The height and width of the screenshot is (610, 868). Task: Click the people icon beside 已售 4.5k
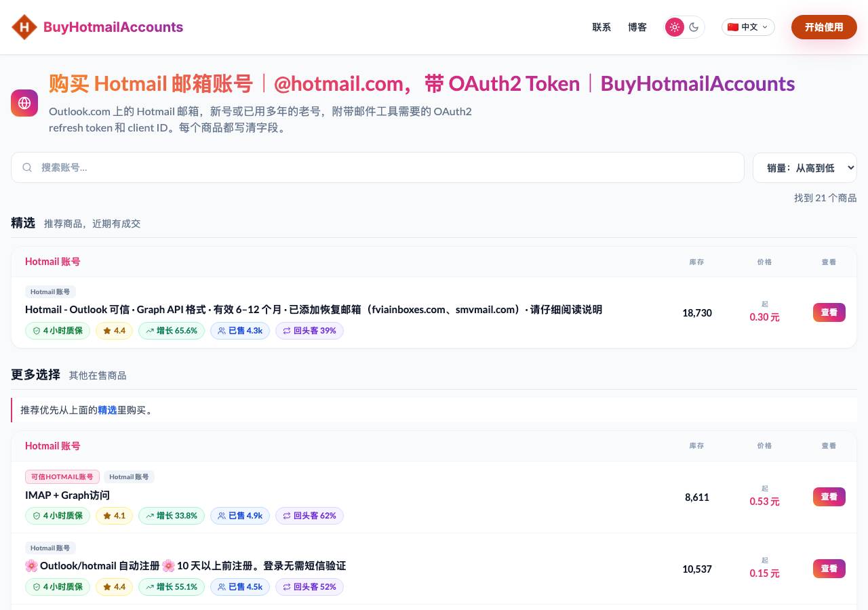[222, 587]
